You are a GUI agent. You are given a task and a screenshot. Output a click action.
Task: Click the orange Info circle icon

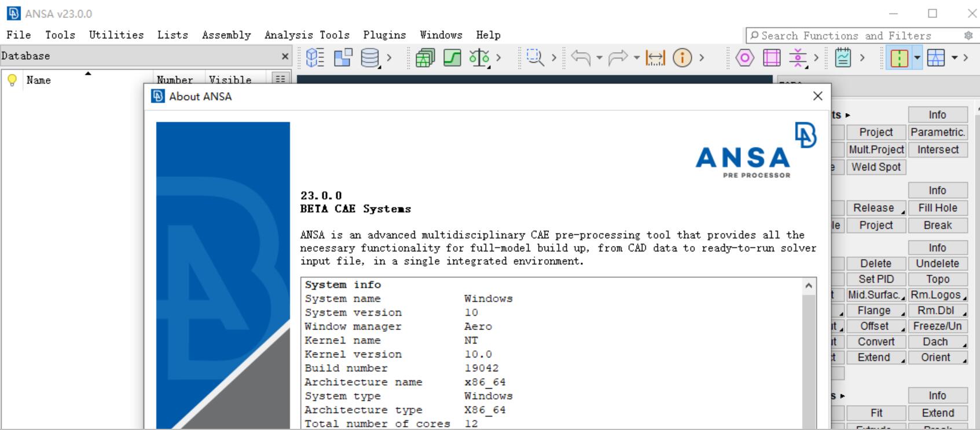point(682,57)
